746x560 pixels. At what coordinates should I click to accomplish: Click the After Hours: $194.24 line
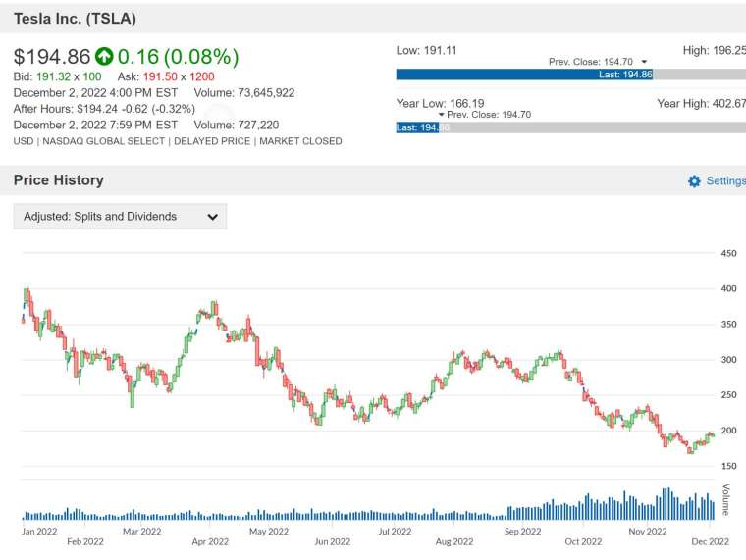click(104, 109)
